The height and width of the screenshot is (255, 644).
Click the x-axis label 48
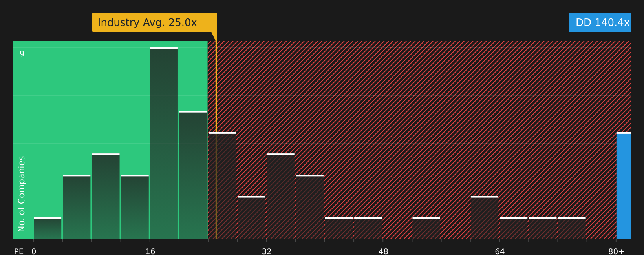pos(383,251)
